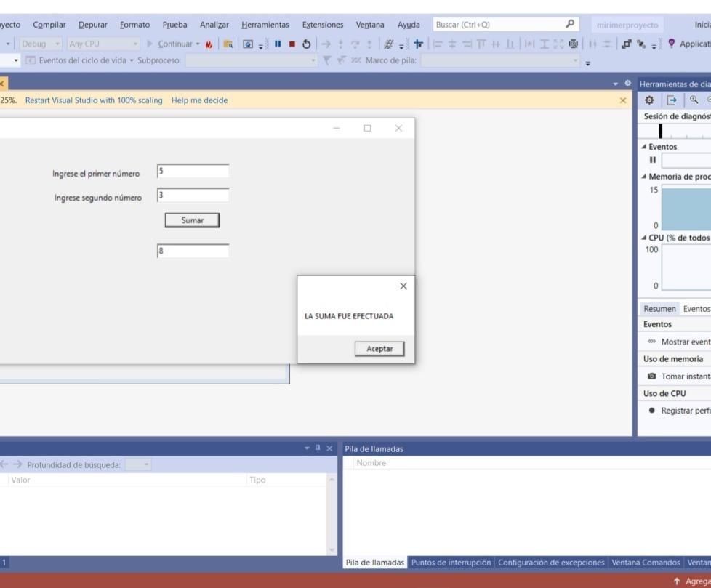Click the Hot Reload flame icon
Screen dimensions: 711x588
tap(209, 44)
